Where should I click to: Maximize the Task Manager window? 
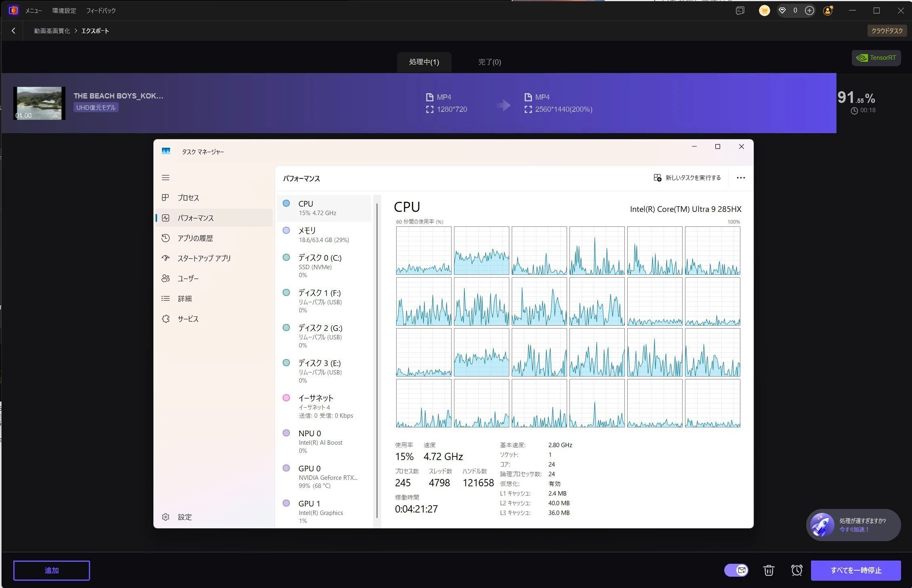tap(718, 146)
